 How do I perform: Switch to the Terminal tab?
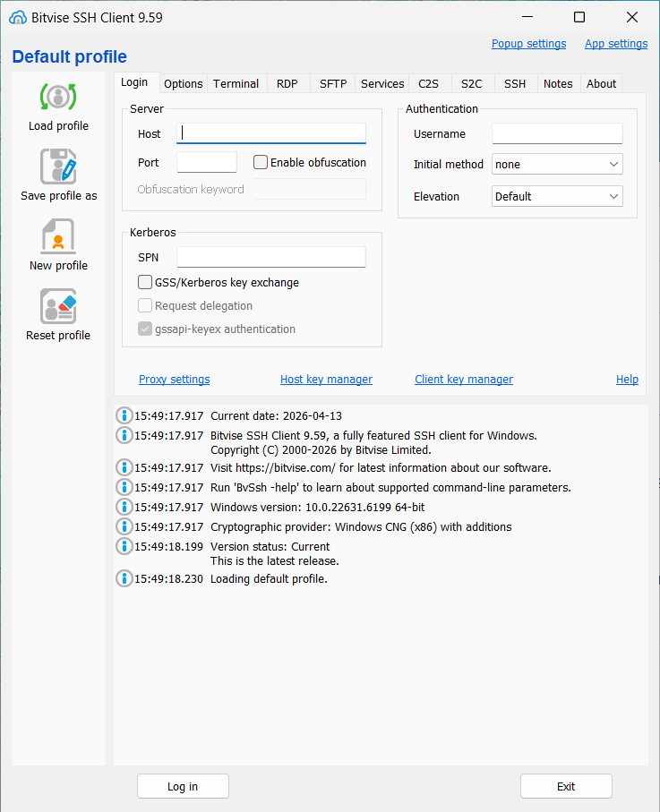coord(236,84)
